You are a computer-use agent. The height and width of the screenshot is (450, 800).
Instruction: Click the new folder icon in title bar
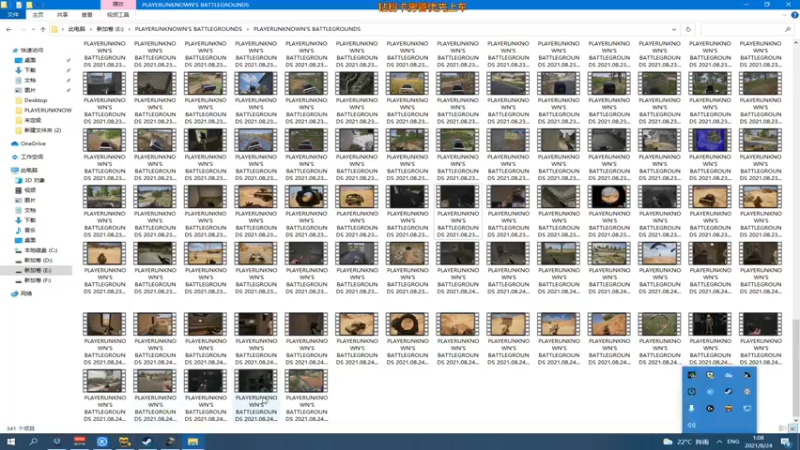[x=30, y=5]
